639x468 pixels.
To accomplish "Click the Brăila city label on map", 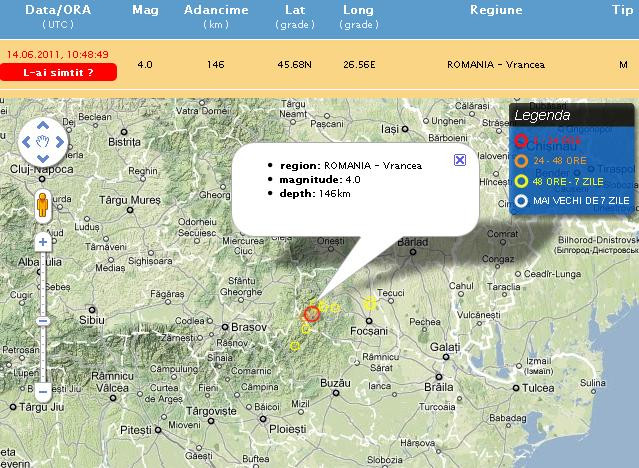I will 438,386.
